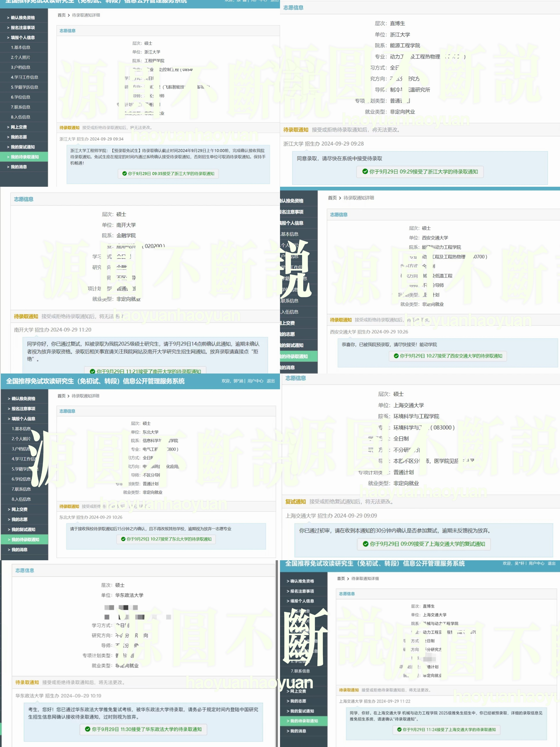Click green check beside 南开大学 acceptance message

point(92,371)
